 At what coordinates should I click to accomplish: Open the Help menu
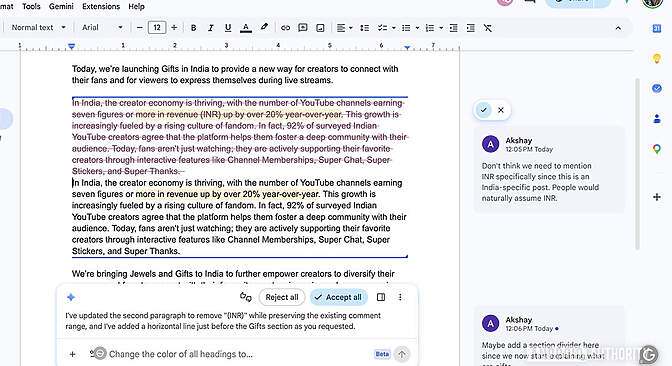(x=136, y=6)
